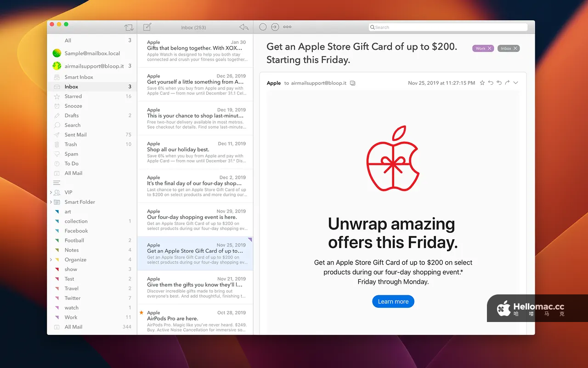Select the watch label
Viewport: 588px width, 368px height.
point(92,308)
